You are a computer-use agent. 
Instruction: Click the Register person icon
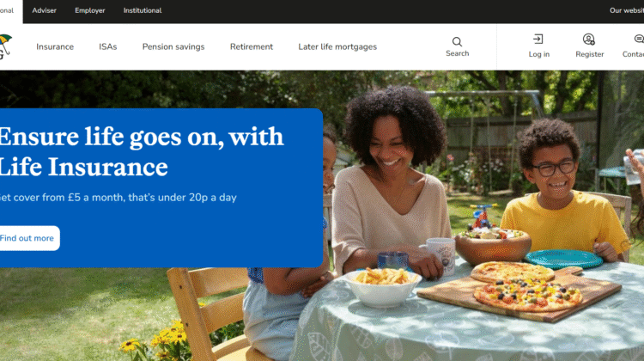(588, 39)
